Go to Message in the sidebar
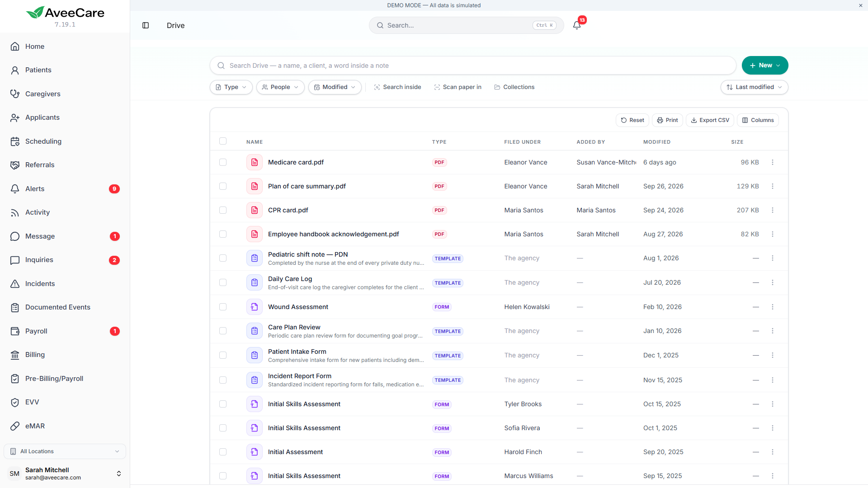868x488 pixels. 65,236
